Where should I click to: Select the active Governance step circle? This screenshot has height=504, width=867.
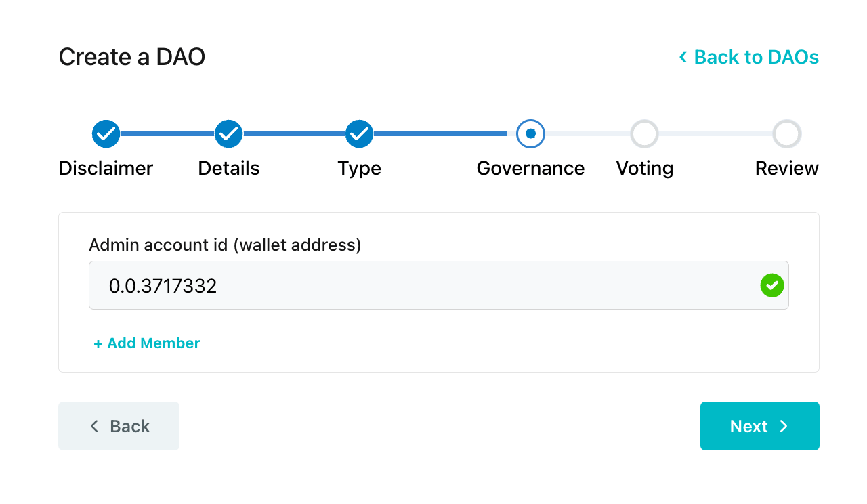(x=530, y=134)
